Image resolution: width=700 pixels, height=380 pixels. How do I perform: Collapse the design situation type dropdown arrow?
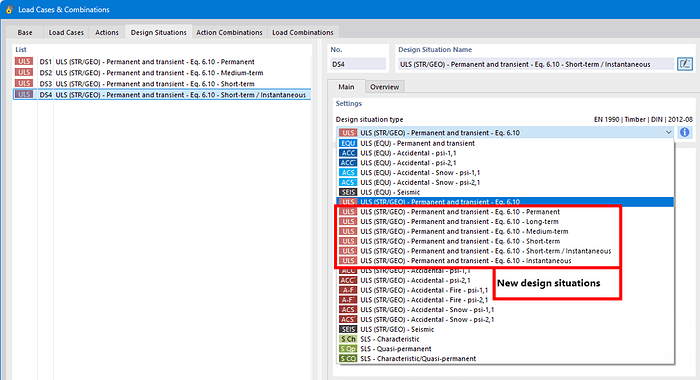tap(668, 133)
